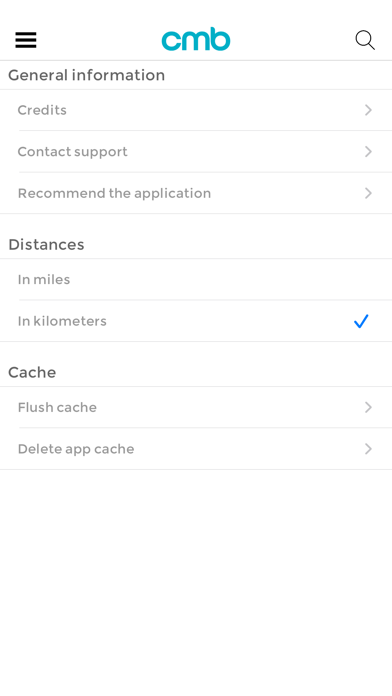Tap Flush cache text

tap(57, 407)
